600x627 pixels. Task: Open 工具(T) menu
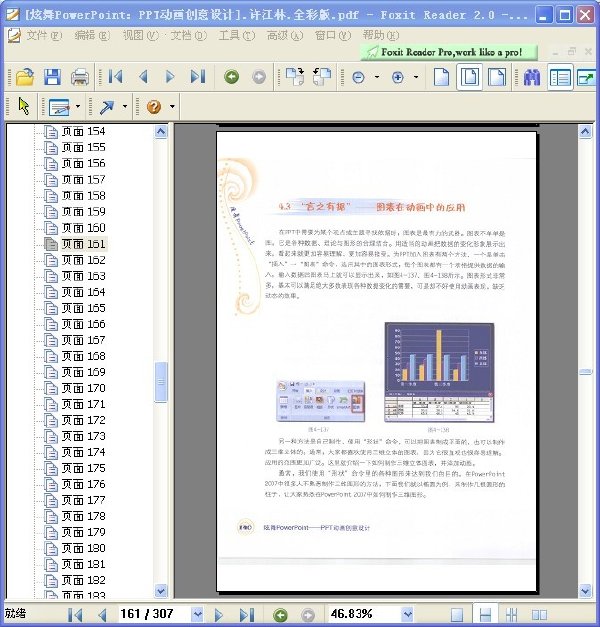(x=236, y=36)
